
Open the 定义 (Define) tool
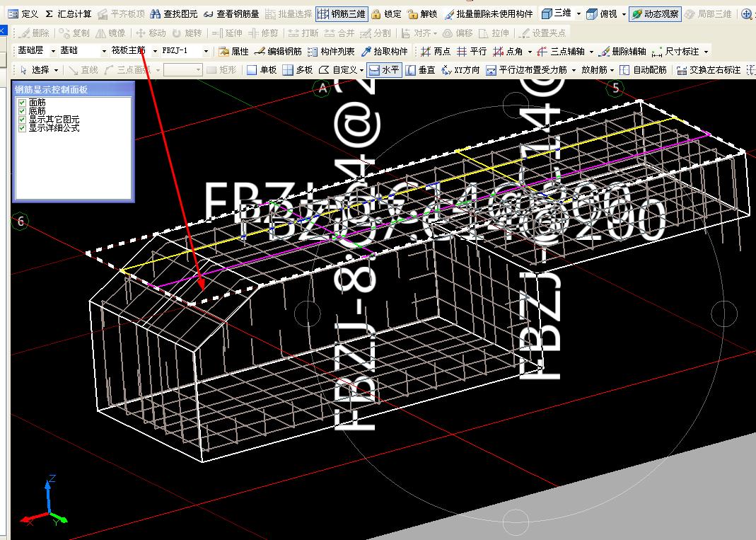[23, 14]
